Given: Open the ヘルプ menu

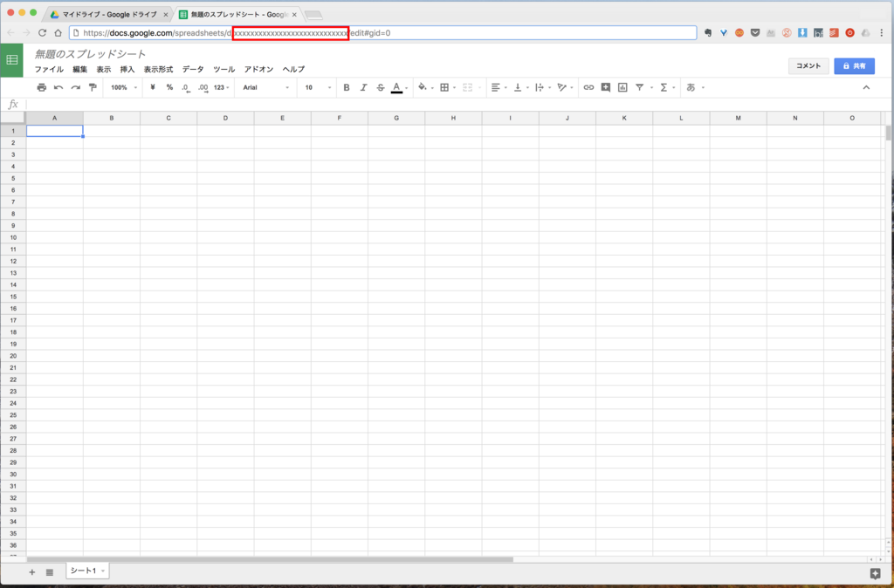Looking at the screenshot, I should click(x=293, y=70).
